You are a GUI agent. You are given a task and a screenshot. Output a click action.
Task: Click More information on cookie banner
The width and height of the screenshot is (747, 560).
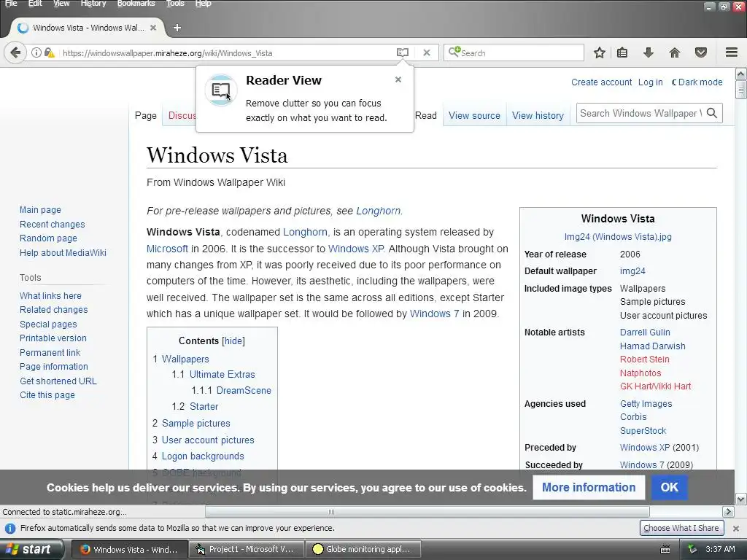pyautogui.click(x=589, y=488)
